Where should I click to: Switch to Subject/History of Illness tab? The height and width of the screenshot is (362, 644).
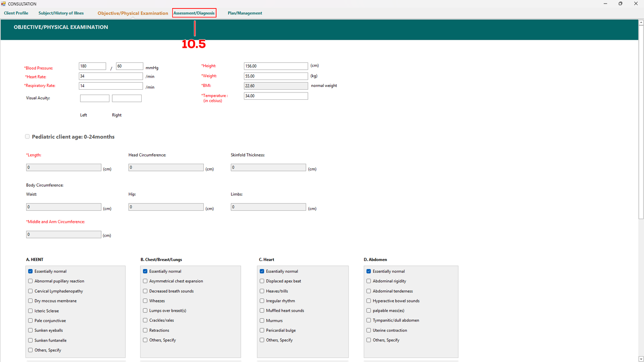coord(61,13)
